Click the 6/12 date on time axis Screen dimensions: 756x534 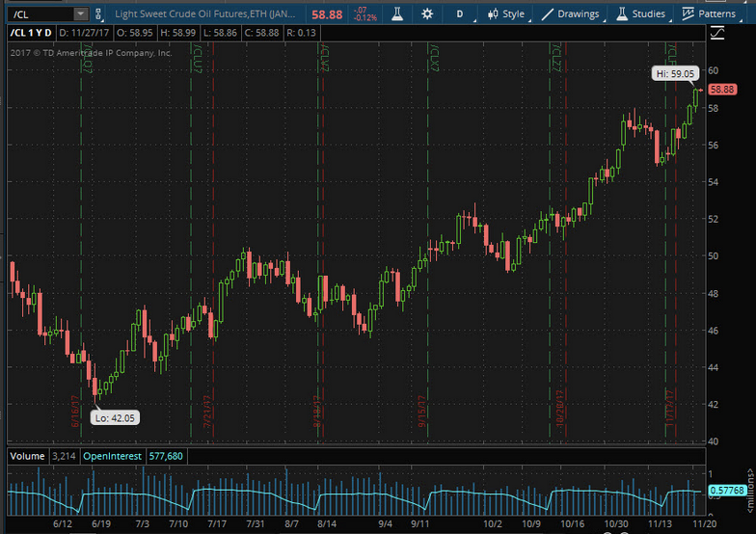pos(63,523)
